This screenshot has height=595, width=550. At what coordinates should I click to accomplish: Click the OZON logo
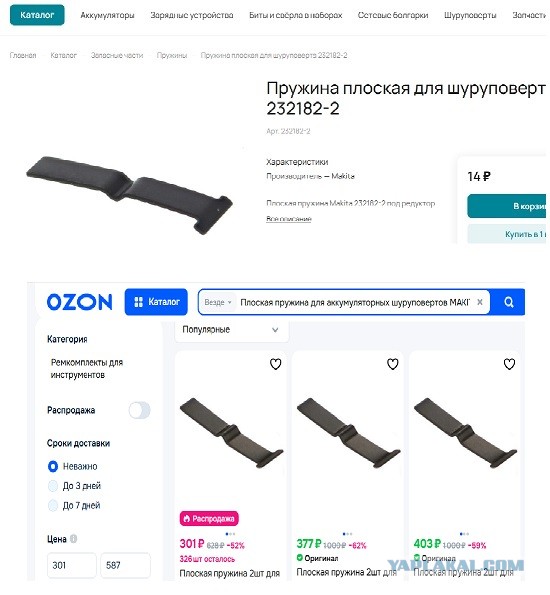pos(79,302)
